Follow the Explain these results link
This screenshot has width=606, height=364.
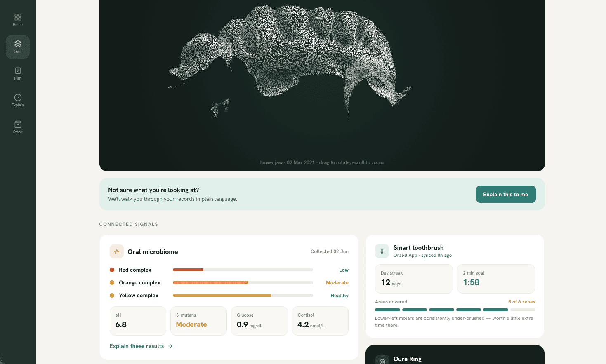coord(137,346)
